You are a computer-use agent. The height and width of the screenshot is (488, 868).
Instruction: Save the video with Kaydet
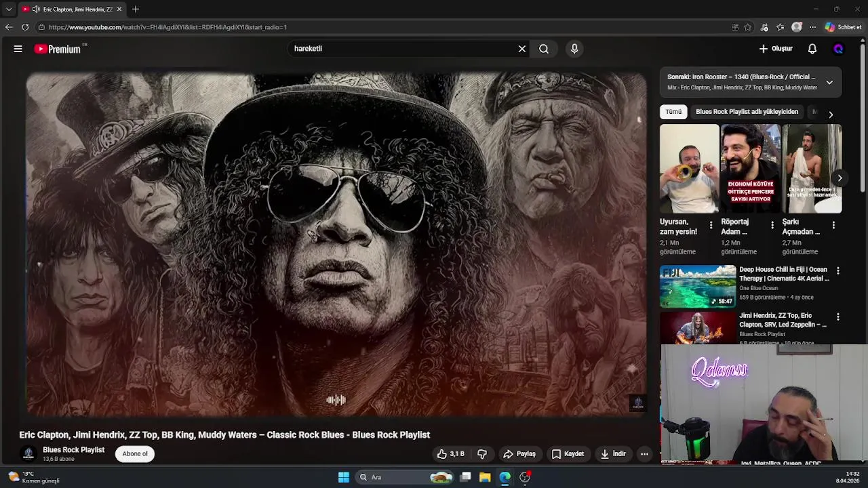click(x=568, y=454)
